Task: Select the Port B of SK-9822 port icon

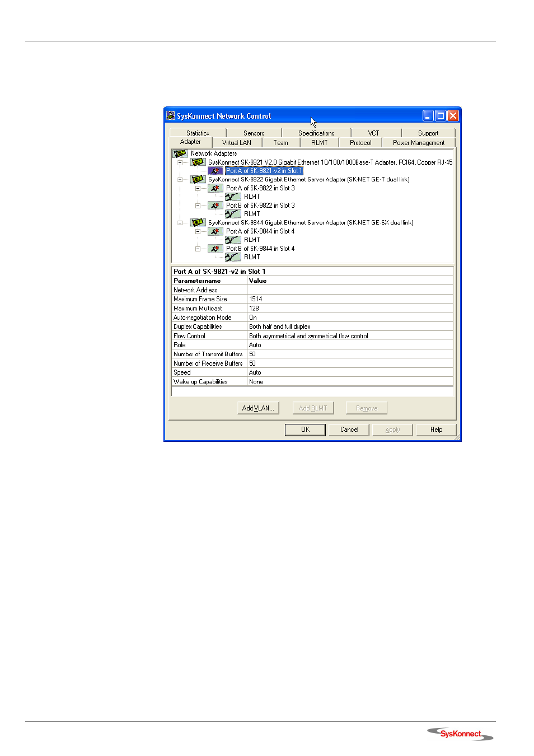Action: click(x=216, y=206)
